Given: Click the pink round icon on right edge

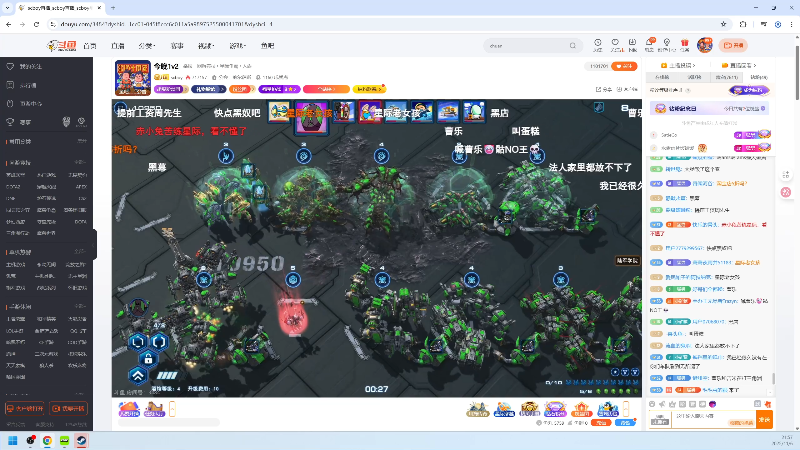Looking at the screenshot, I should click(x=786, y=192).
